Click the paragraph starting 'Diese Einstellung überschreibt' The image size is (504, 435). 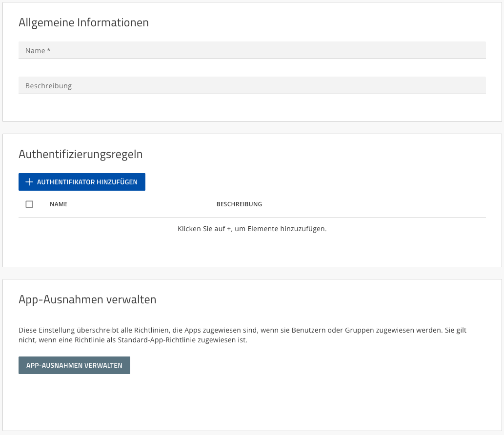[242, 330]
